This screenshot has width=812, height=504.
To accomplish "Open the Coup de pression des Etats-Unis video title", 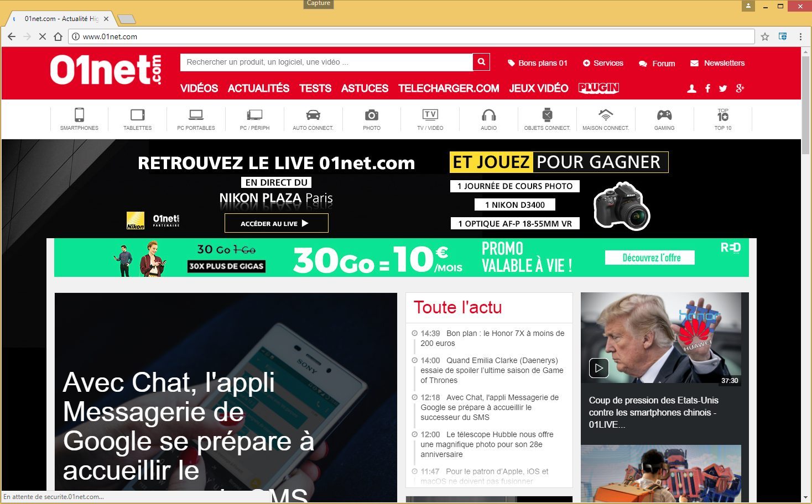I will [653, 412].
